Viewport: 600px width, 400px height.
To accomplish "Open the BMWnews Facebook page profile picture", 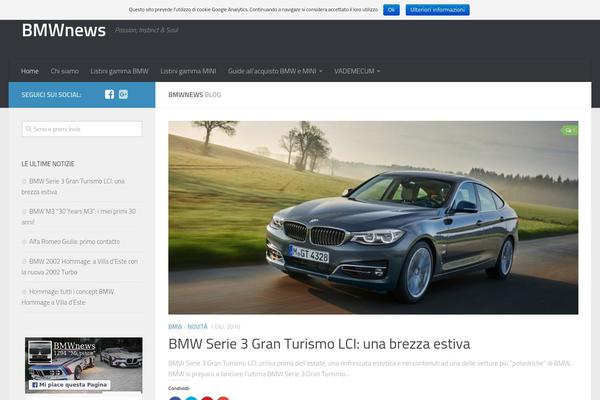I will [x=40, y=351].
